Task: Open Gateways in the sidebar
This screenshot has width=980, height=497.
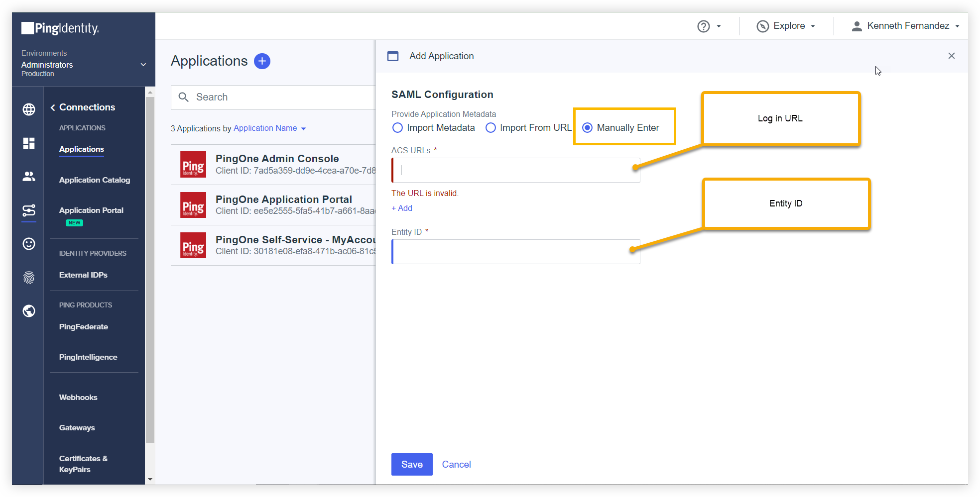Action: [77, 428]
